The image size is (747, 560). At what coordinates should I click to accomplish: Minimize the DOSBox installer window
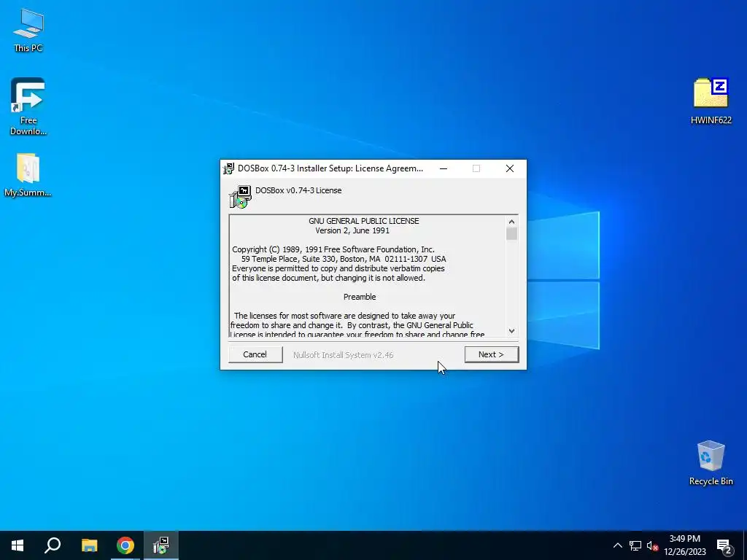pyautogui.click(x=444, y=168)
